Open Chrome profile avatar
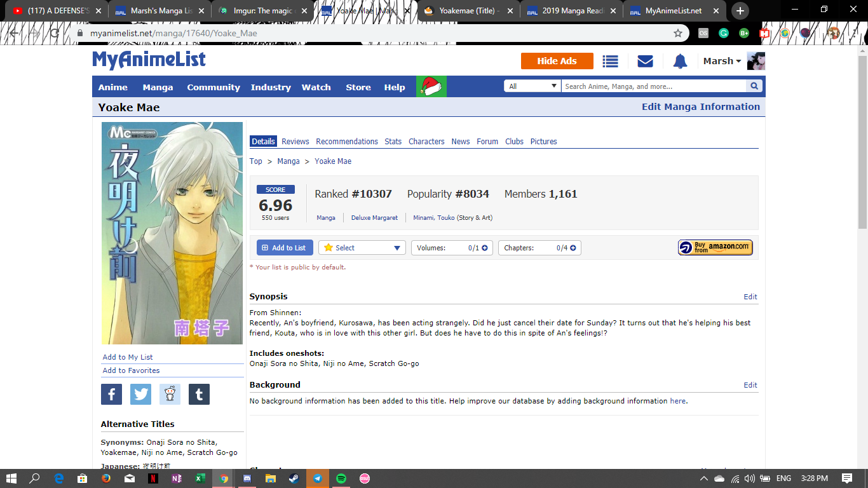The width and height of the screenshot is (868, 488). pos(834,33)
